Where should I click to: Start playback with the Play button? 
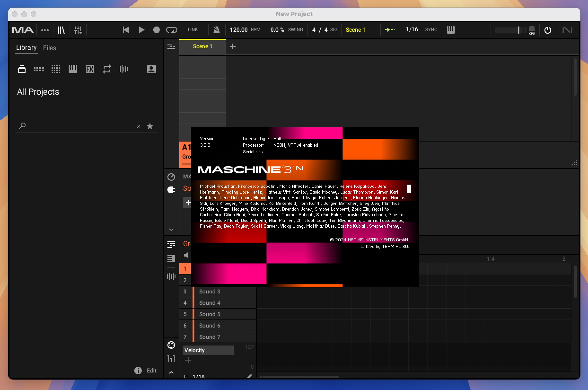coord(142,30)
